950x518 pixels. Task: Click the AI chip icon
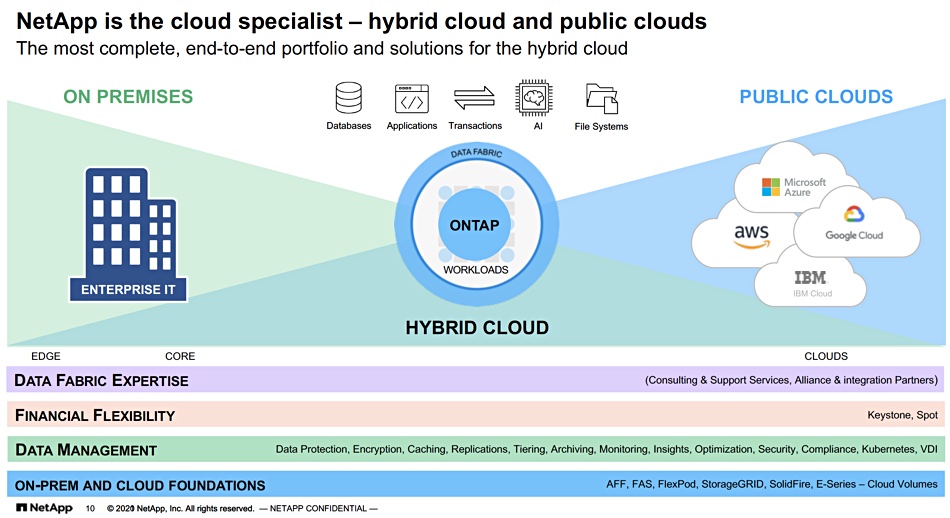click(534, 98)
